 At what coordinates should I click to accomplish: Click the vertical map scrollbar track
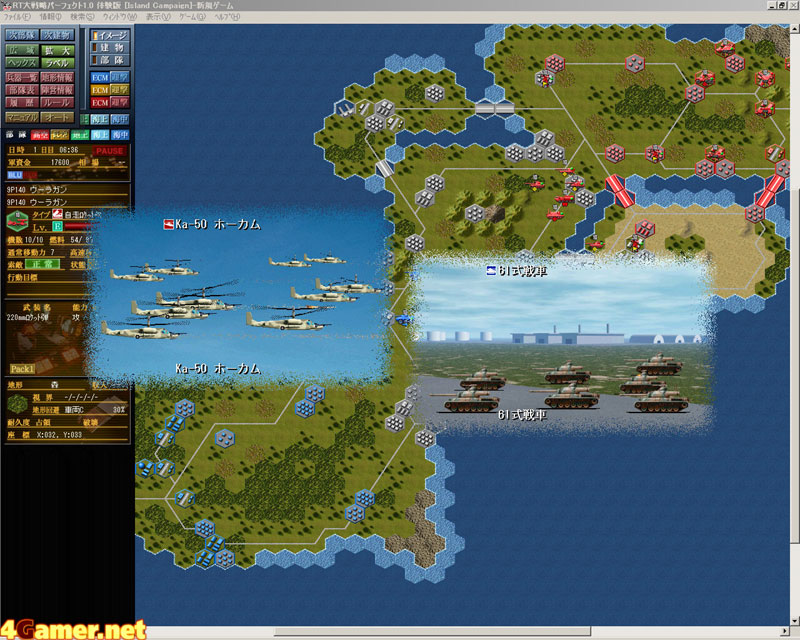[x=794, y=327]
